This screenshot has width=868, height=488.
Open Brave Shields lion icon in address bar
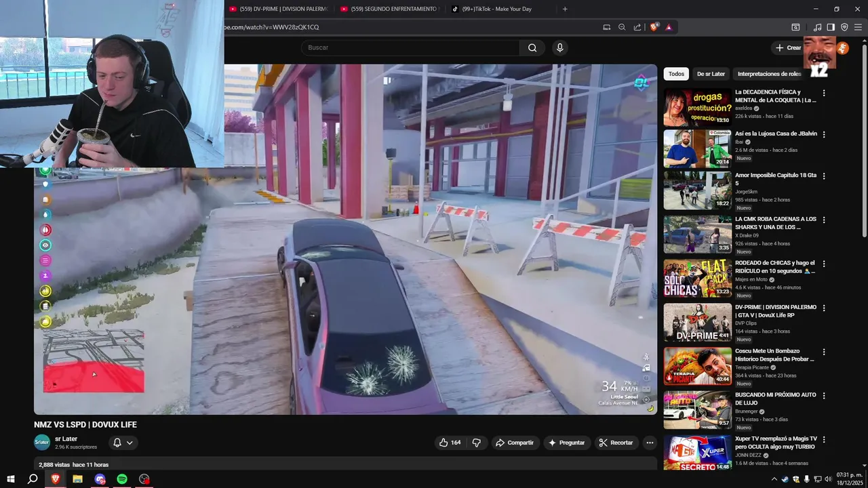tap(654, 27)
